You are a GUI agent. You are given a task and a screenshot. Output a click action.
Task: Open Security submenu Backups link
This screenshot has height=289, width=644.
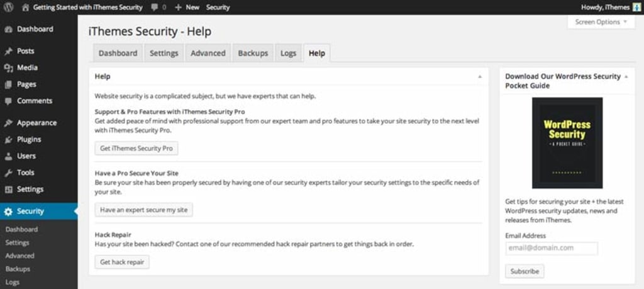[18, 269]
